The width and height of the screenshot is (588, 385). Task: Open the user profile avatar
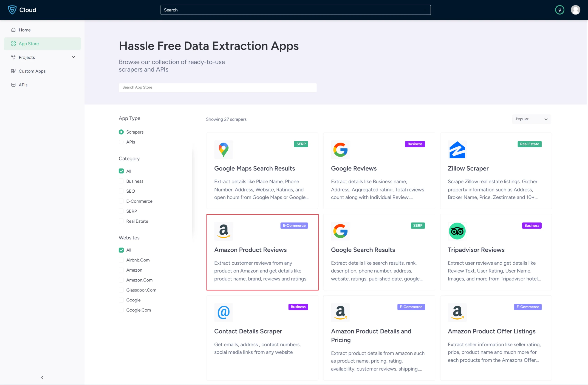point(575,10)
